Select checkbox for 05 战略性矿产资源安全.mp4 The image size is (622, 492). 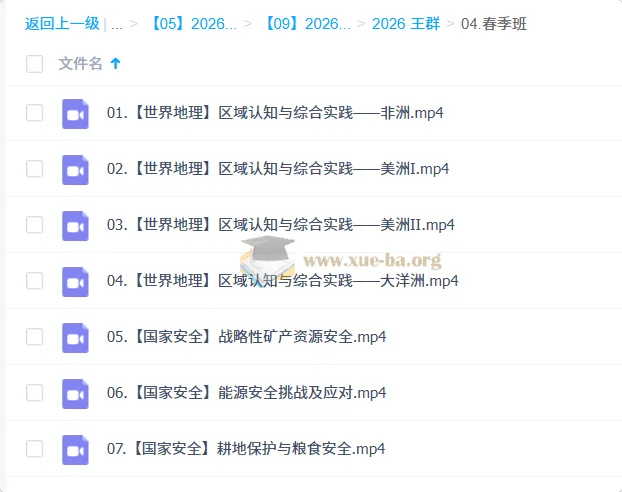35,336
